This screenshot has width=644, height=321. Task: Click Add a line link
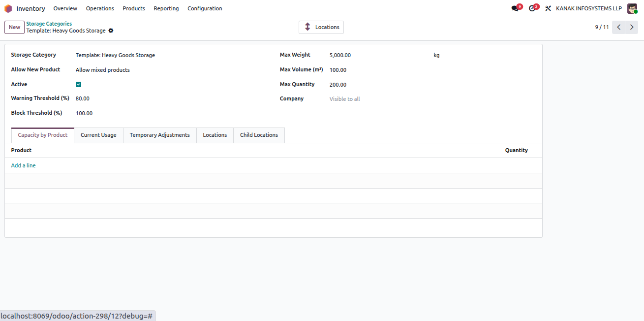[x=23, y=165]
